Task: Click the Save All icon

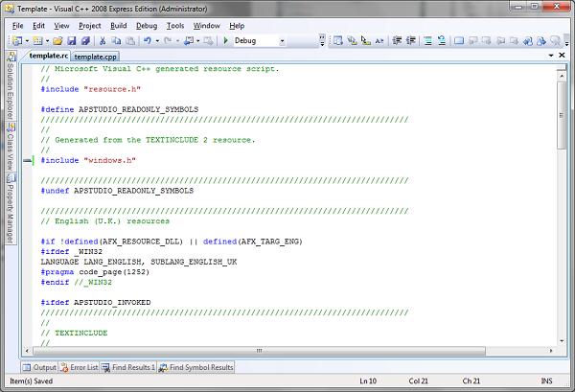Action: [85, 40]
